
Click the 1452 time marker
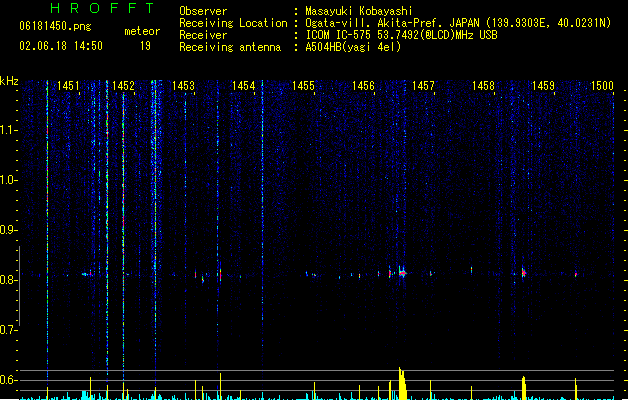tap(123, 86)
